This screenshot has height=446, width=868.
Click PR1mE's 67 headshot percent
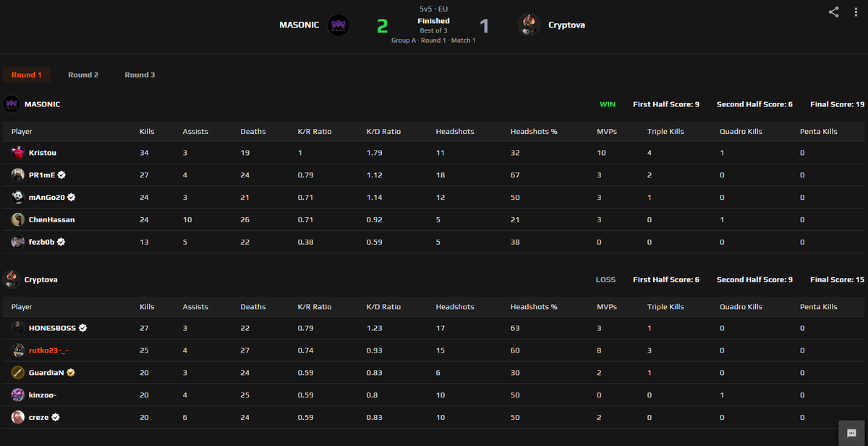[x=515, y=175]
